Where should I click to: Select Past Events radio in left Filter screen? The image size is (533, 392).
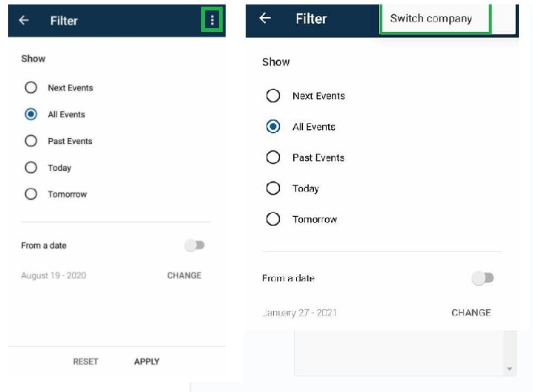pyautogui.click(x=31, y=141)
